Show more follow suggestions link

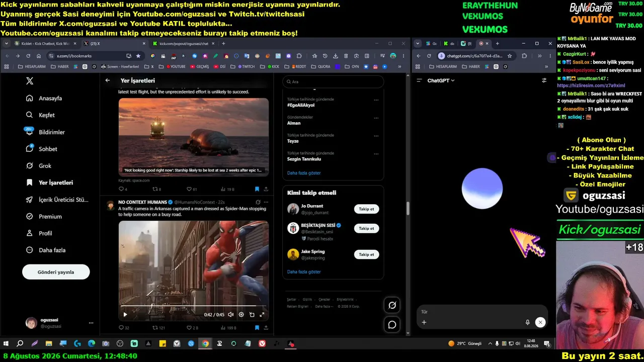tap(304, 272)
